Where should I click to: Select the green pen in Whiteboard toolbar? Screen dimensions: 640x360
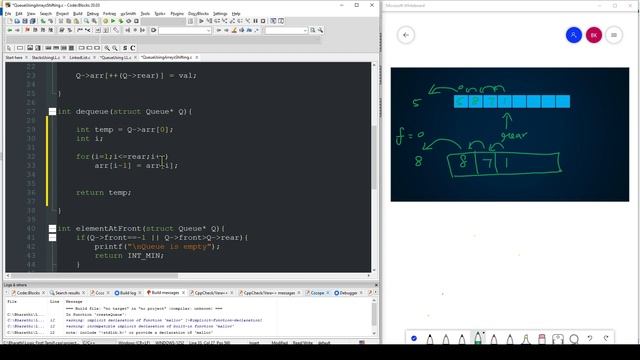click(x=478, y=338)
